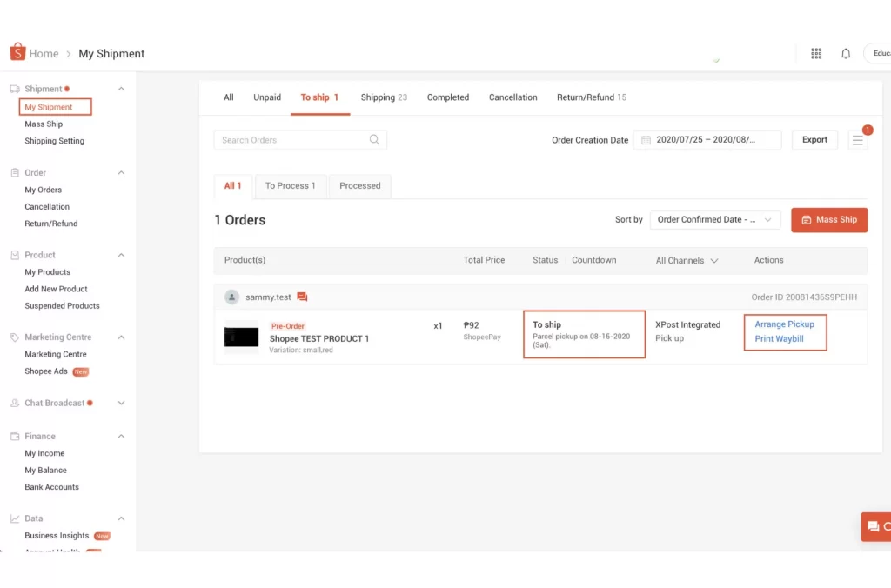
Task: Click Shopee TEST PRODUCT 1 name
Action: (x=318, y=338)
